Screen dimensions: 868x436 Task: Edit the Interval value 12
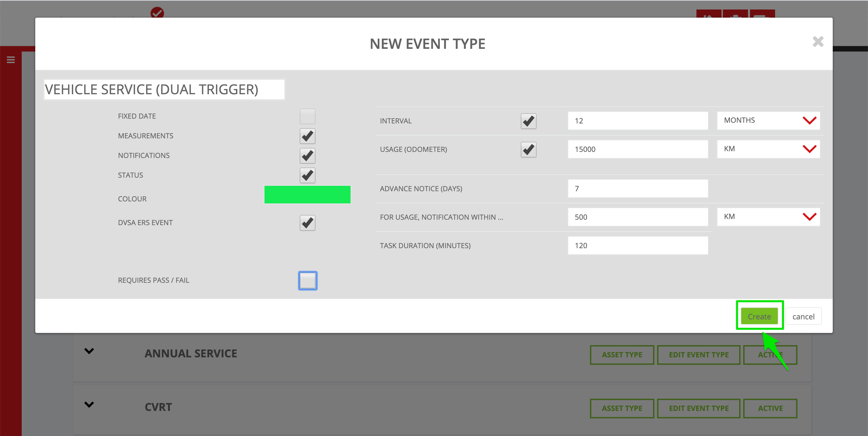point(638,121)
